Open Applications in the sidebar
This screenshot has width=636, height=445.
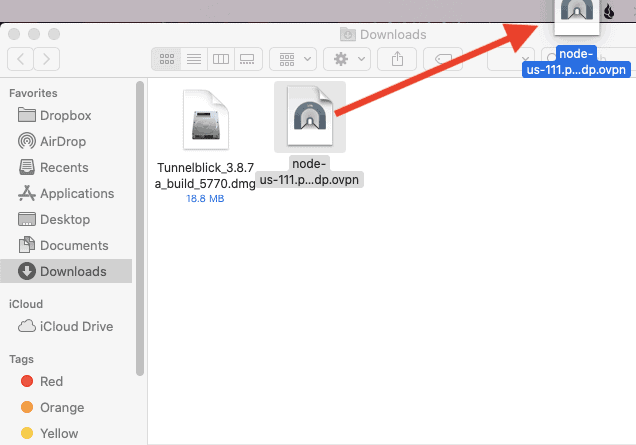pyautogui.click(x=66, y=193)
